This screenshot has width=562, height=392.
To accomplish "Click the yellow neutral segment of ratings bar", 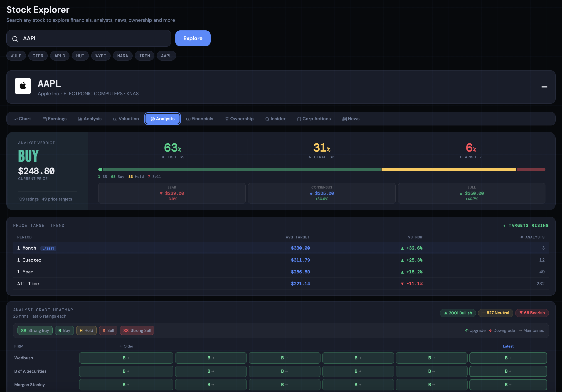I will (x=449, y=169).
